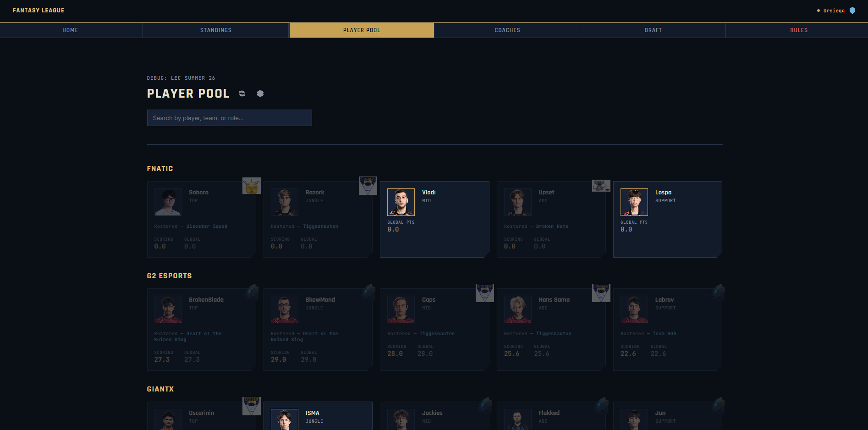
Task: Click the badge on SkewMond's card
Action: click(368, 292)
